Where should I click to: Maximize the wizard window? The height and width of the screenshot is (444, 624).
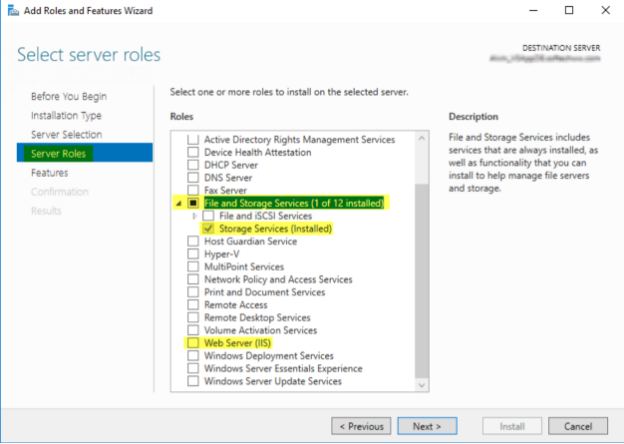pos(569,11)
